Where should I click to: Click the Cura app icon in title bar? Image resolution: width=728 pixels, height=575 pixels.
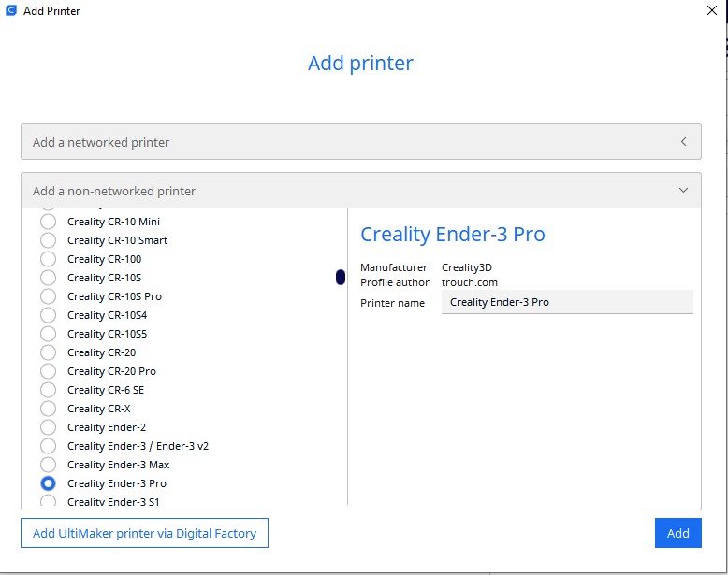click(x=10, y=11)
